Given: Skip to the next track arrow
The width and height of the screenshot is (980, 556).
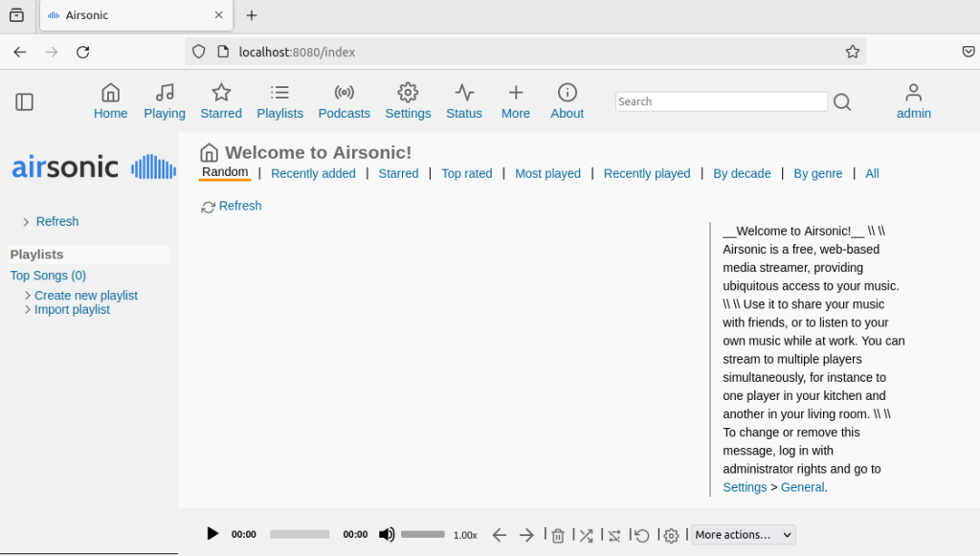Looking at the screenshot, I should (x=526, y=535).
